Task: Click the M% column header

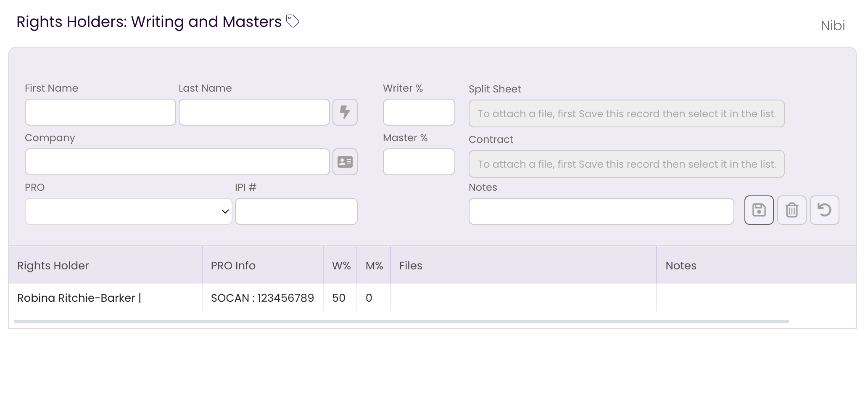Action: coord(375,266)
